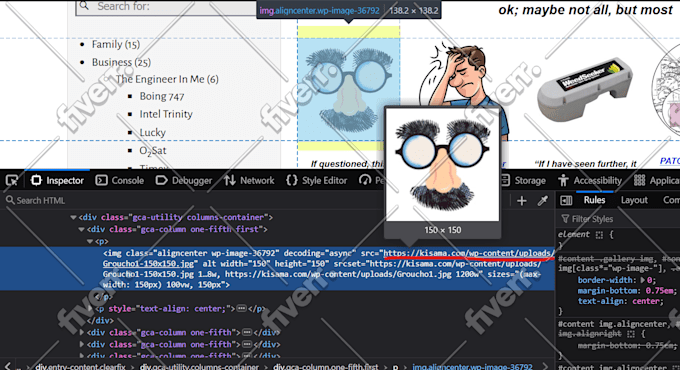Image resolution: width=680 pixels, height=370 pixels.
Task: Open the Accessibility tab
Action: [x=590, y=180]
